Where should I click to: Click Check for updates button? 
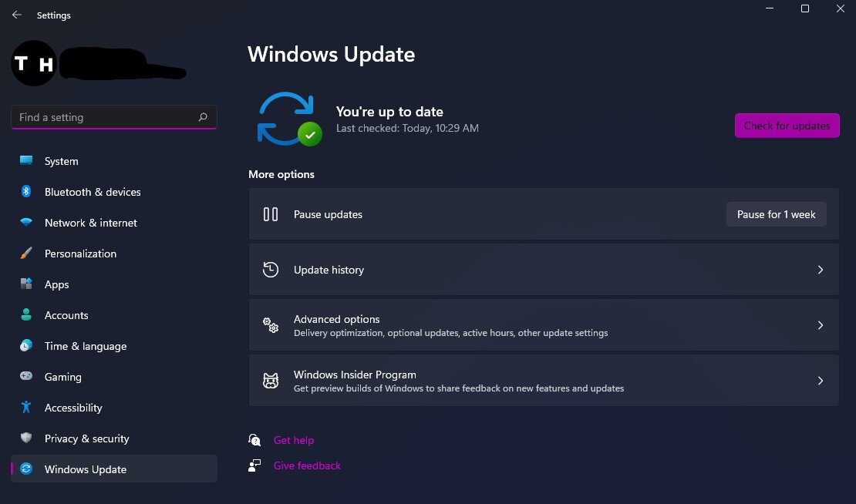[x=787, y=126]
